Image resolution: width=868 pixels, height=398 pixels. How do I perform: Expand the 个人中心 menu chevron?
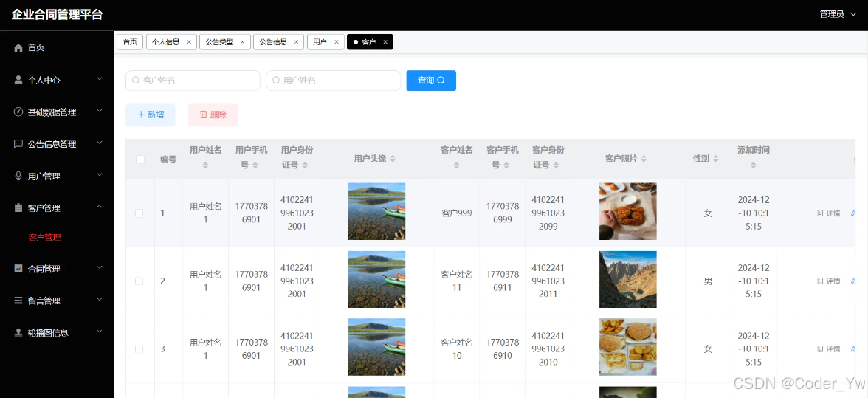click(100, 79)
